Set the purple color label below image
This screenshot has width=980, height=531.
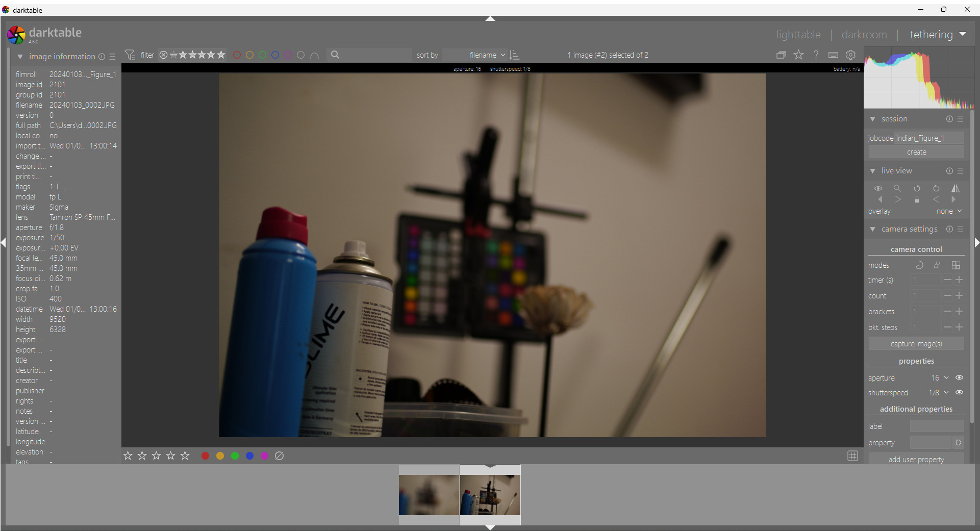pos(264,456)
